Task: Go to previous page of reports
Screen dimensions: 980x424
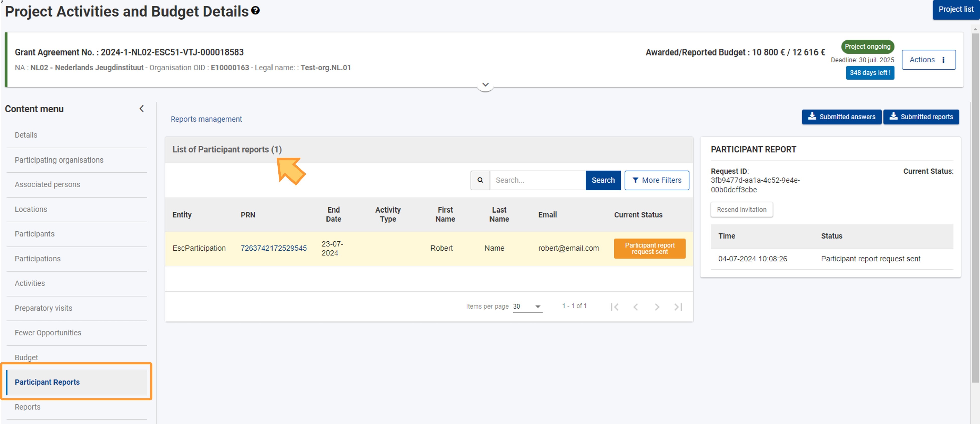Action: (635, 307)
